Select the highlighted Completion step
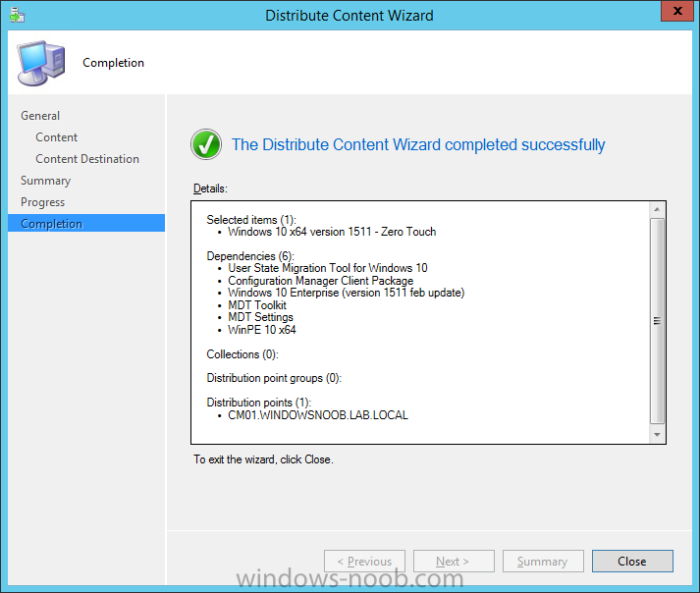This screenshot has width=700, height=593. 86,223
